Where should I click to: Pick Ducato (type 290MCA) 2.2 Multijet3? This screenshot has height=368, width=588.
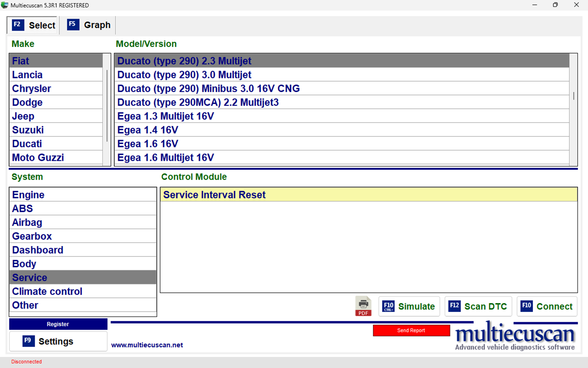(x=342, y=102)
